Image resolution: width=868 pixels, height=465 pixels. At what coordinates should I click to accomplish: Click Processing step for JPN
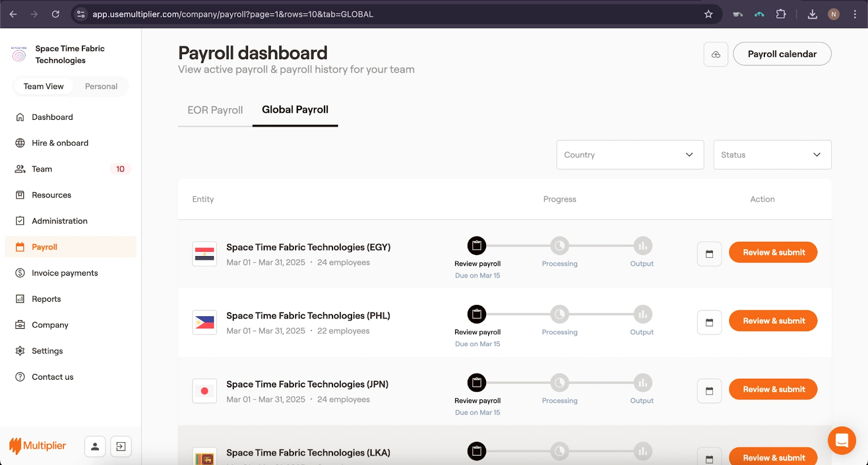(x=559, y=383)
